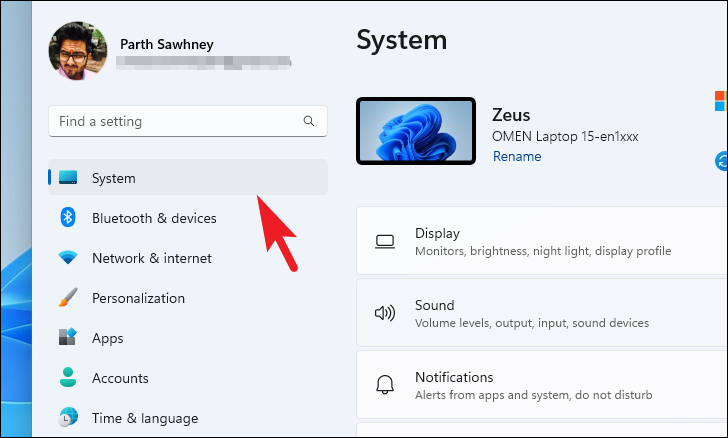This screenshot has width=728, height=438.
Task: Click the Bluetooth icon in sidebar
Action: click(x=68, y=217)
